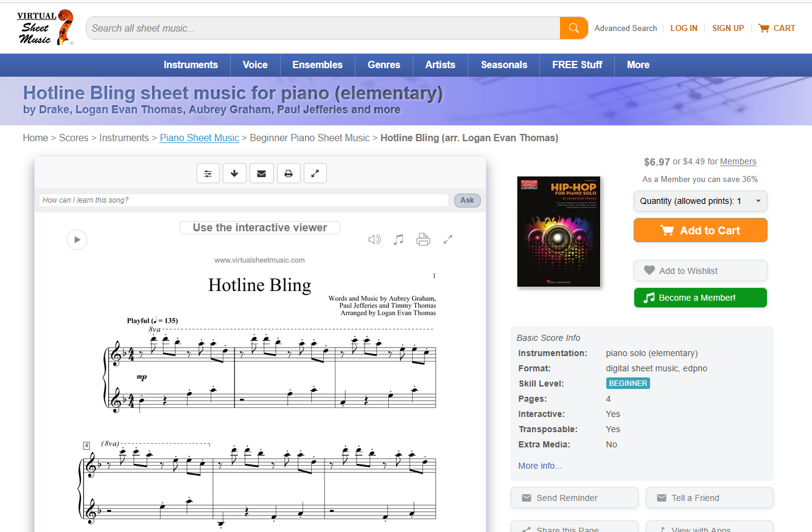Image resolution: width=812 pixels, height=532 pixels.
Task: Click the cart icon in header
Action: (x=763, y=28)
